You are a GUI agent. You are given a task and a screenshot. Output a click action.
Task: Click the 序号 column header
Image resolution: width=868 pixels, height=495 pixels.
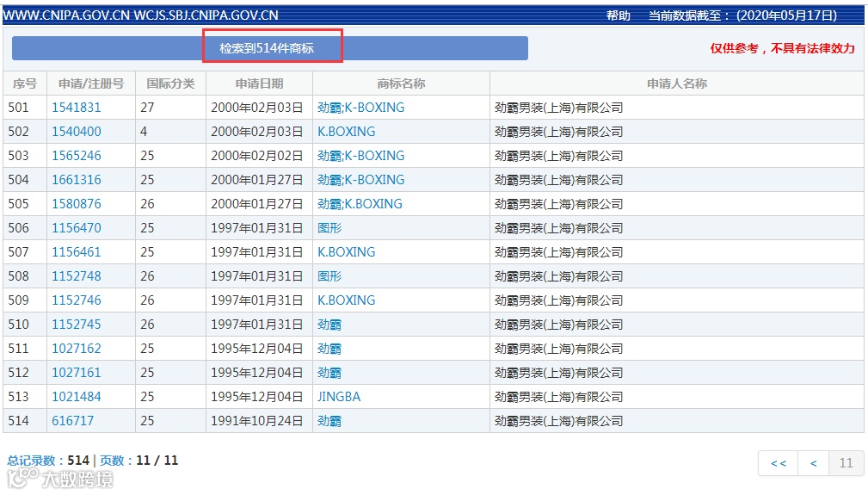[x=25, y=84]
